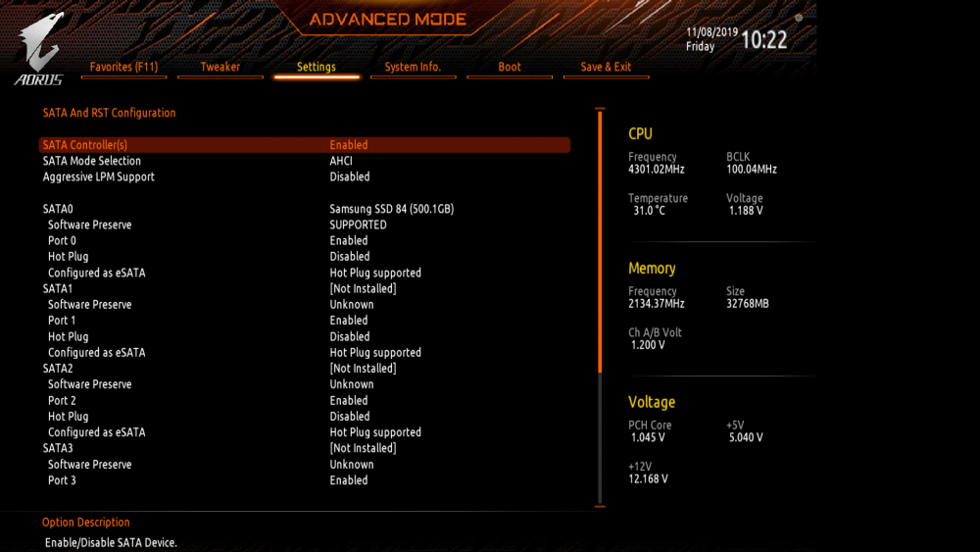The width and height of the screenshot is (980, 552).
Task: Click memory size 32768MB
Action: click(x=748, y=304)
